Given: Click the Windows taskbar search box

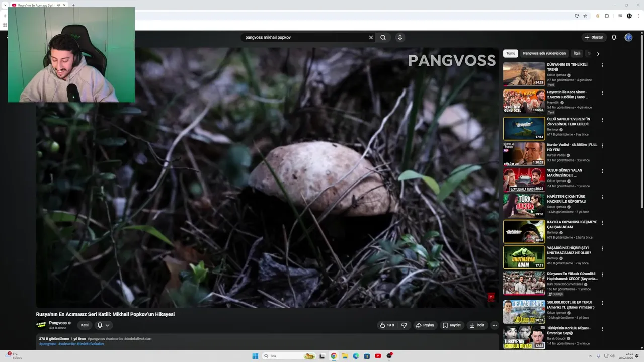Looking at the screenshot, I should click(289, 356).
